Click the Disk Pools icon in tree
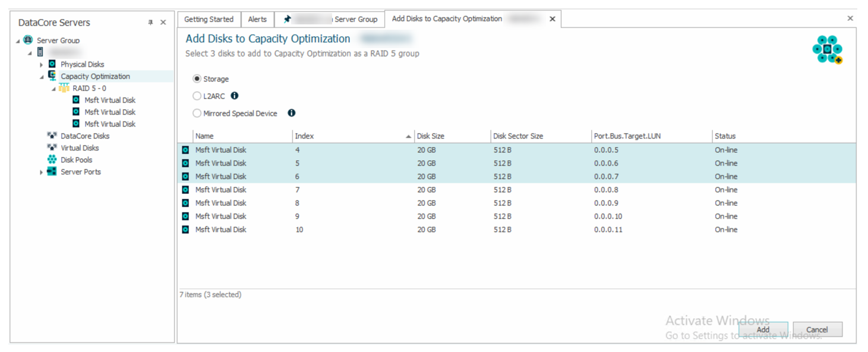This screenshot has height=352, width=868. (52, 160)
